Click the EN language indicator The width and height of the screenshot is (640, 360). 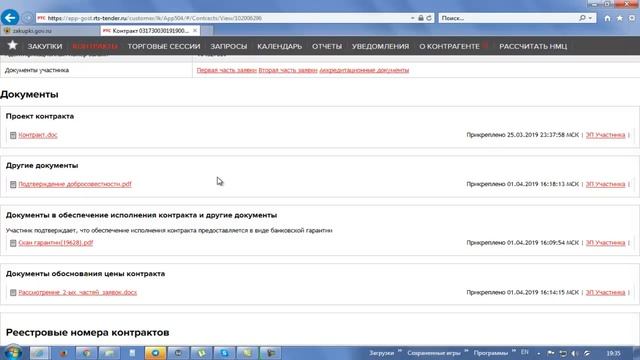(524, 352)
